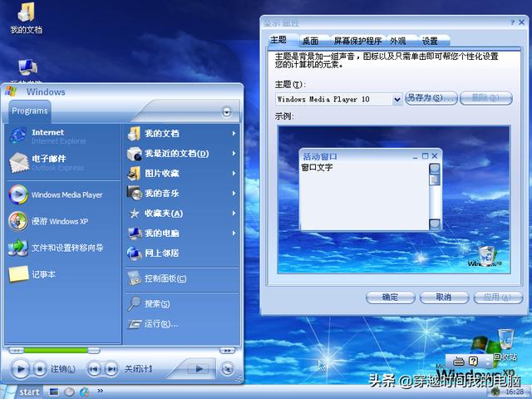The image size is (532, 399).
Task: Click angled play button beside 关闭计算机
Action: 199,368
